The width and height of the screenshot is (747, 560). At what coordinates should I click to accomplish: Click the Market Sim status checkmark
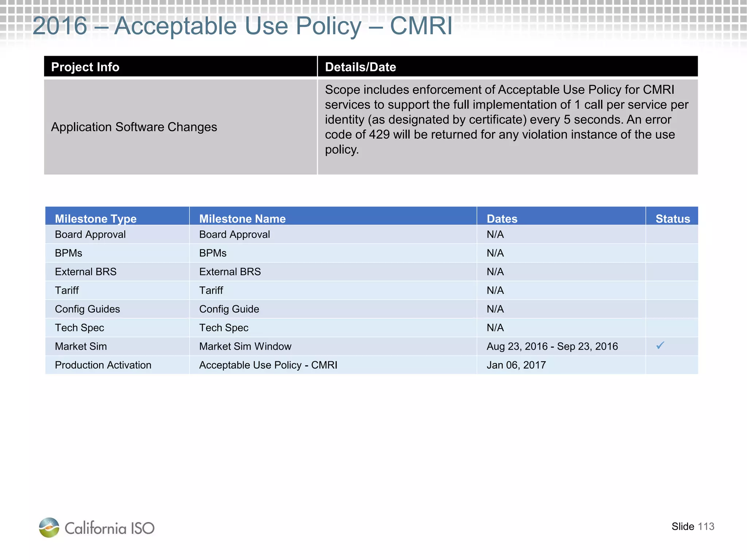tap(660, 345)
